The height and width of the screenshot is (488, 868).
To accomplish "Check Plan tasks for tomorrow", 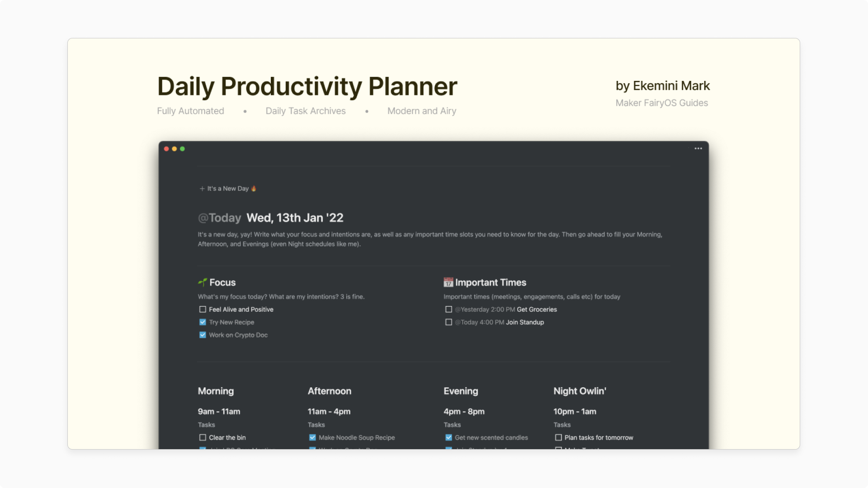I will click(x=558, y=437).
